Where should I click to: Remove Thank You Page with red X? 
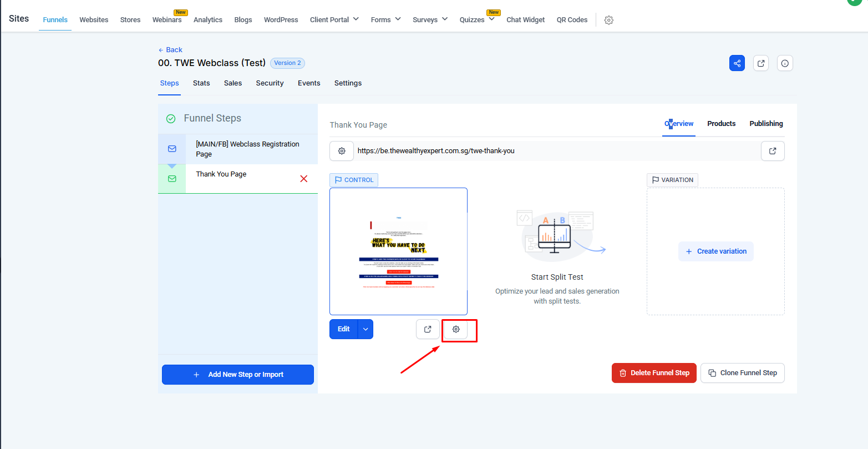303,179
